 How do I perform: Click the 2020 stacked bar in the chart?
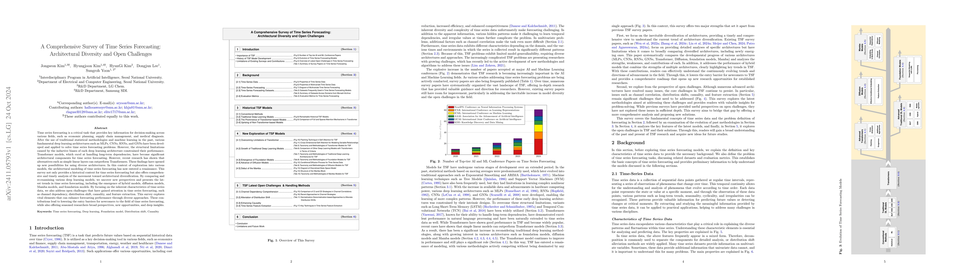tap(455, 152)
